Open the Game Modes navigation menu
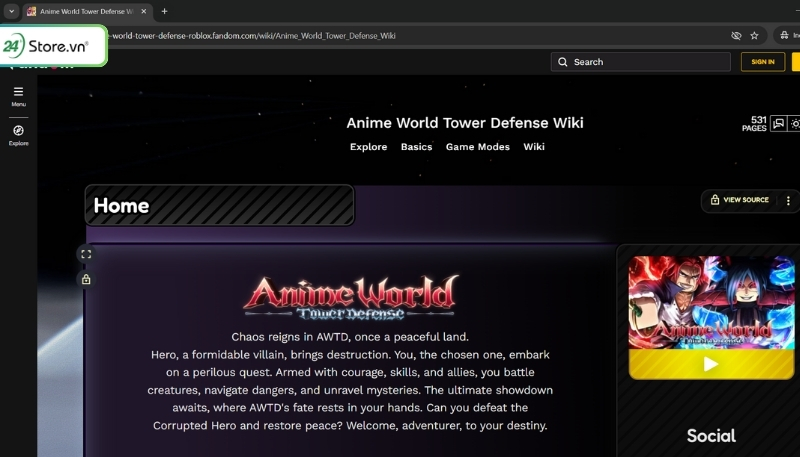This screenshot has height=457, width=800. click(478, 147)
